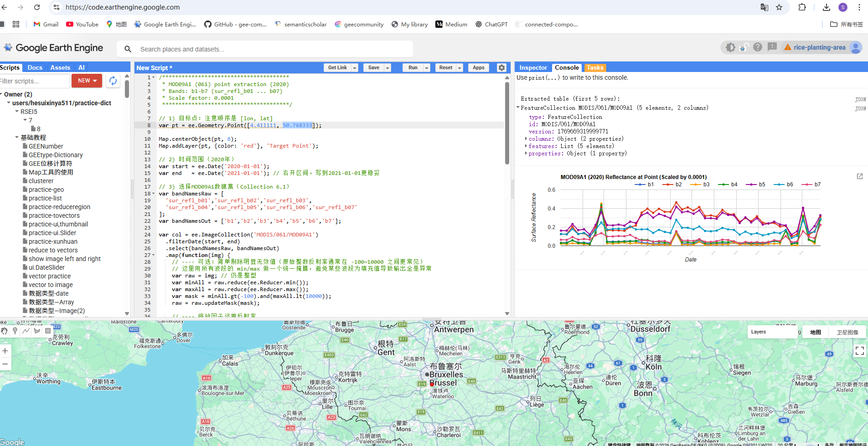Viewport: 868px width, 446px height.
Task: Select the draw rectangle map tool
Action: 48,331
